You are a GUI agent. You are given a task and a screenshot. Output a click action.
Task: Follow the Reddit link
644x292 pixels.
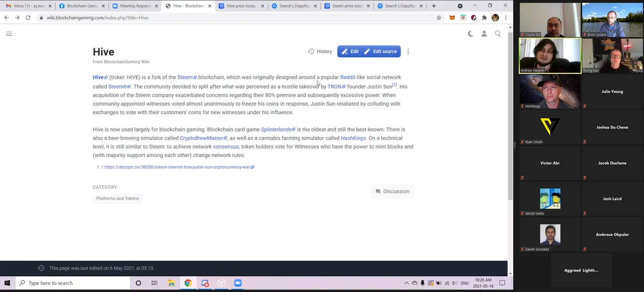click(348, 78)
